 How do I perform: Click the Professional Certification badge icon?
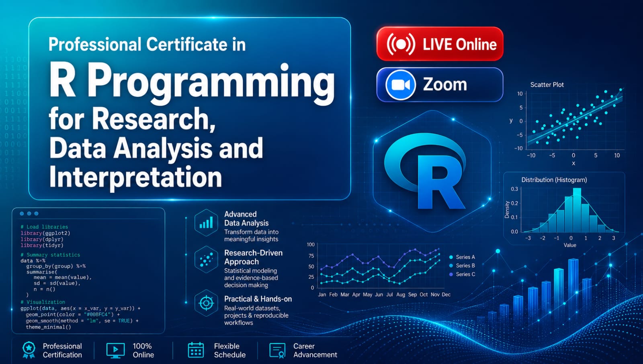[29, 350]
